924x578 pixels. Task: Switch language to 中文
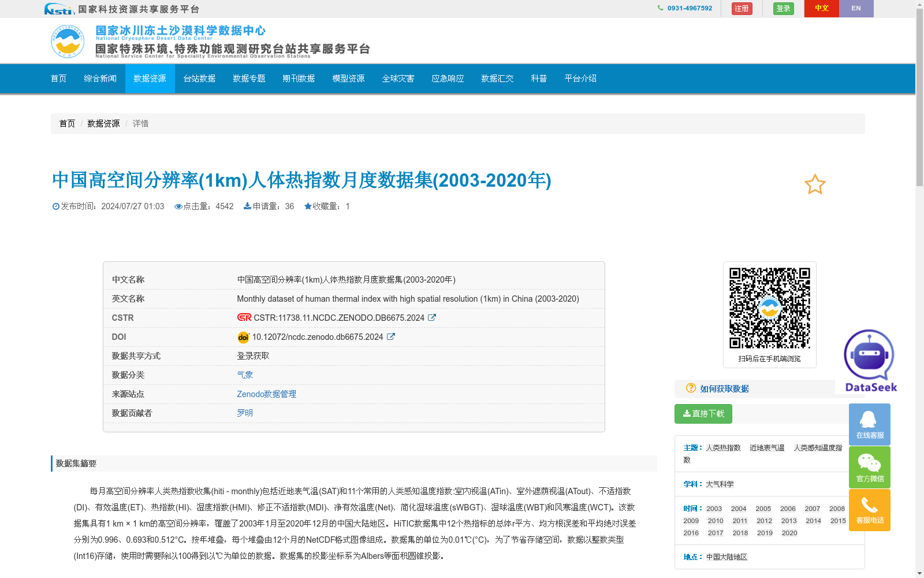pyautogui.click(x=821, y=8)
